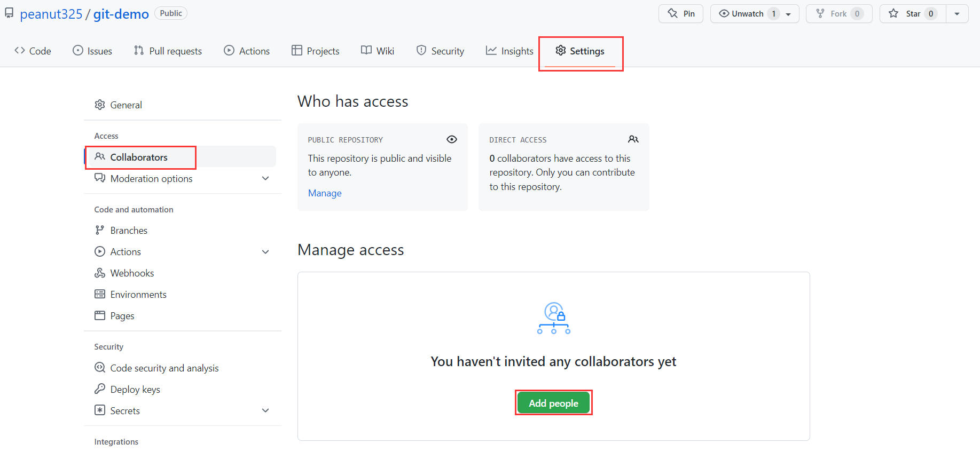Click the circle-dot icon on the Issues tab

[x=78, y=50]
